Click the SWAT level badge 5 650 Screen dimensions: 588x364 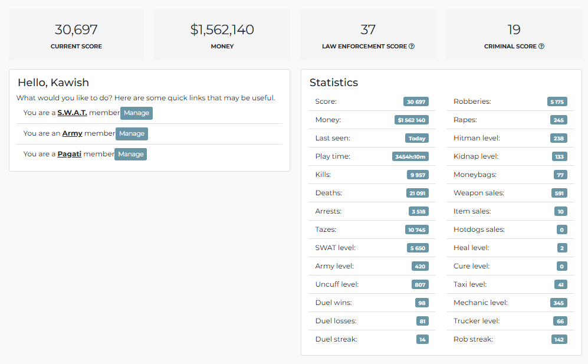pyautogui.click(x=418, y=248)
